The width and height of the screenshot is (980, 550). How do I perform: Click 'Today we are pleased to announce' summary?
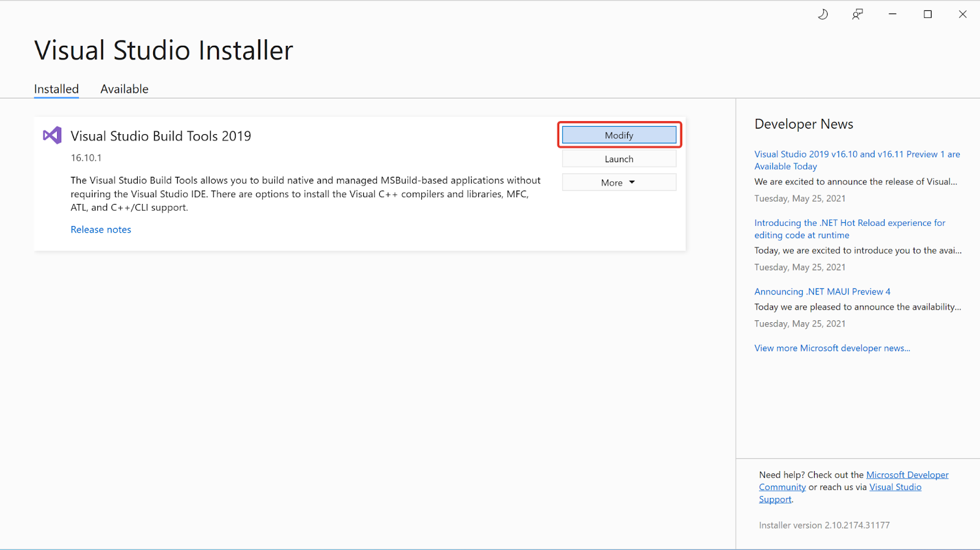pos(858,307)
